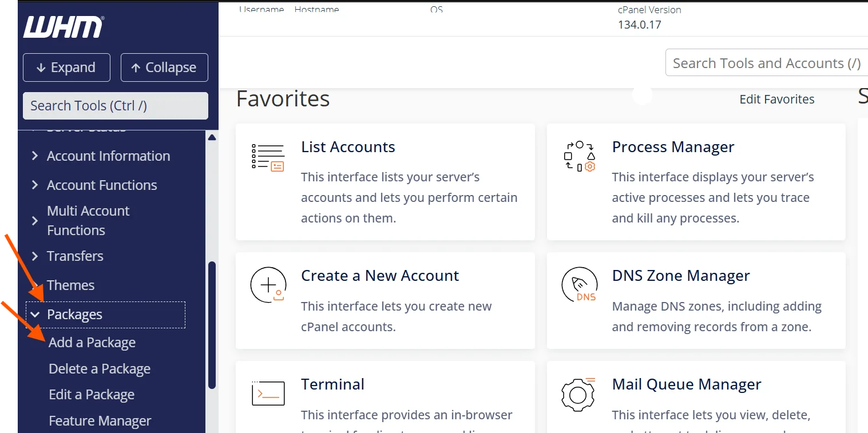Expand the Multi Account Functions section
This screenshot has height=433, width=868.
[x=88, y=221]
